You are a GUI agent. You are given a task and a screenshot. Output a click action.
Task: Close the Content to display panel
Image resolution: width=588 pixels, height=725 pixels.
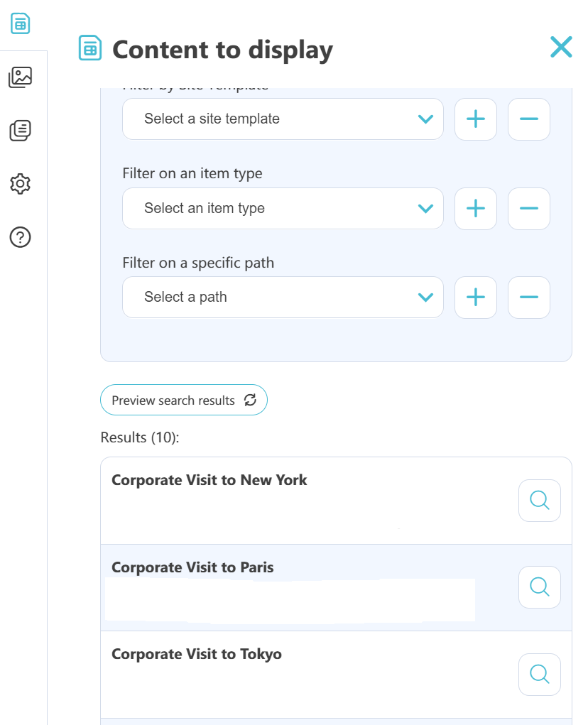coord(561,47)
